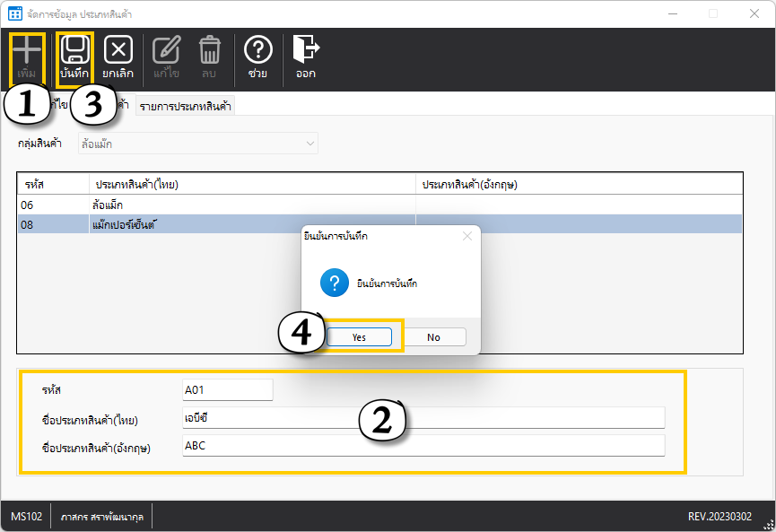
Task: Click the Exit (ออก) door icon
Action: [x=306, y=50]
